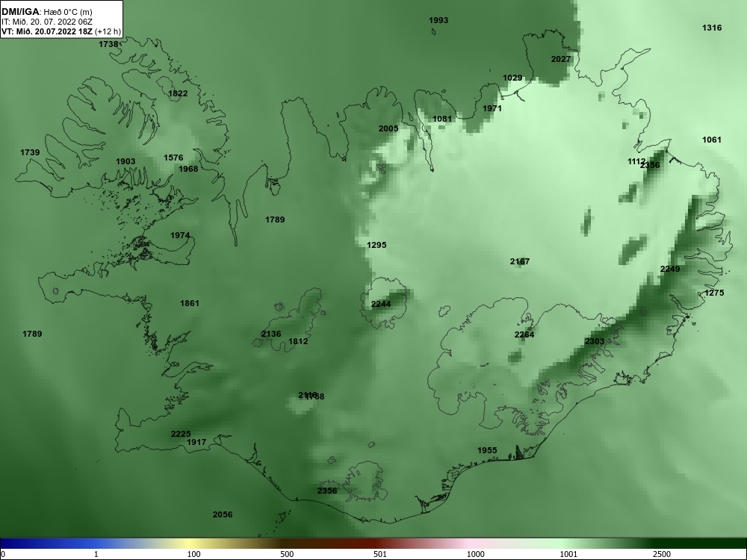Click the 1968 value
This screenshot has height=560, width=747.
coord(188,169)
